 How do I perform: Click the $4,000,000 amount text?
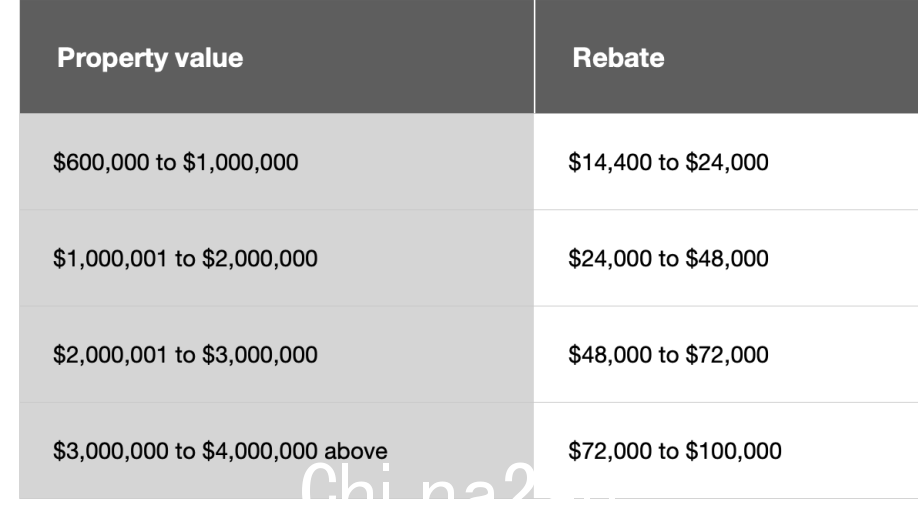259,451
